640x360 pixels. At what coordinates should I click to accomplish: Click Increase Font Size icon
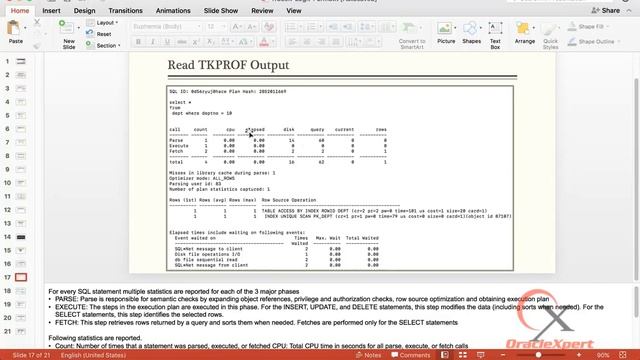pos(236,27)
